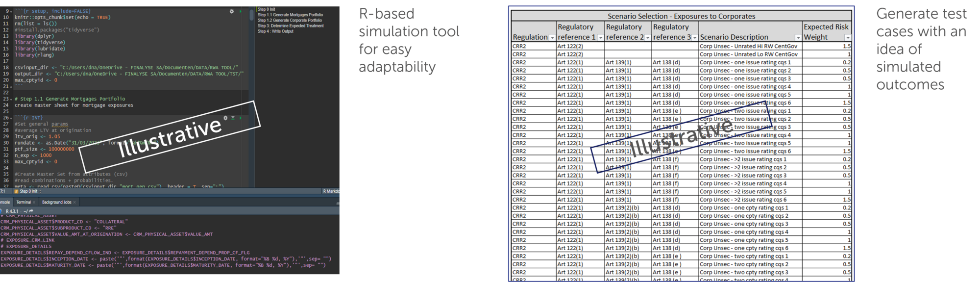This screenshot has width=980, height=282.
Task: Jump to Step 3: Determine Expected Treatment in outline
Action: coord(291,26)
